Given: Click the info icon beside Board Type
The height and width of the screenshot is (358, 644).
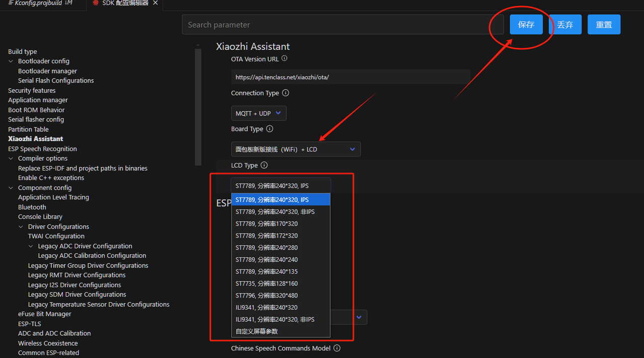Looking at the screenshot, I should click(x=270, y=129).
